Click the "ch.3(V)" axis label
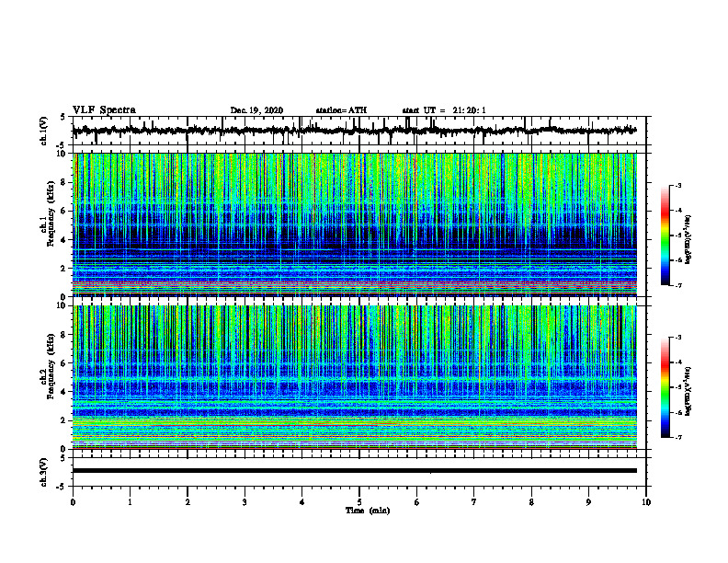This screenshot has width=728, height=563. tap(44, 472)
